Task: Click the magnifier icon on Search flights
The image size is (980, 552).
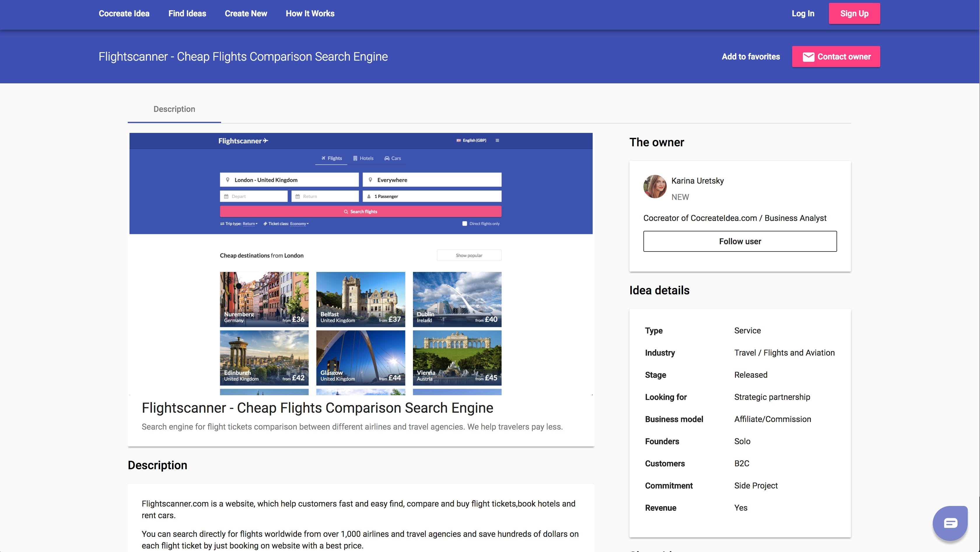Action: coord(346,212)
